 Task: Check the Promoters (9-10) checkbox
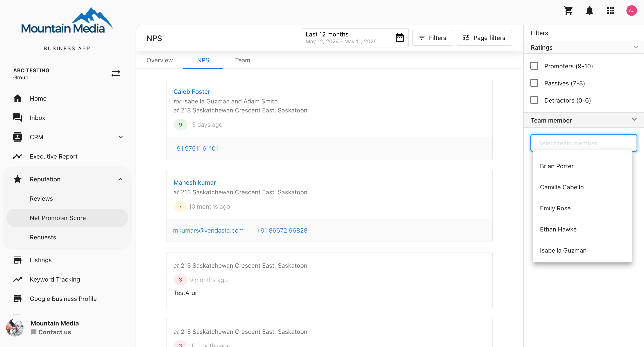point(534,66)
